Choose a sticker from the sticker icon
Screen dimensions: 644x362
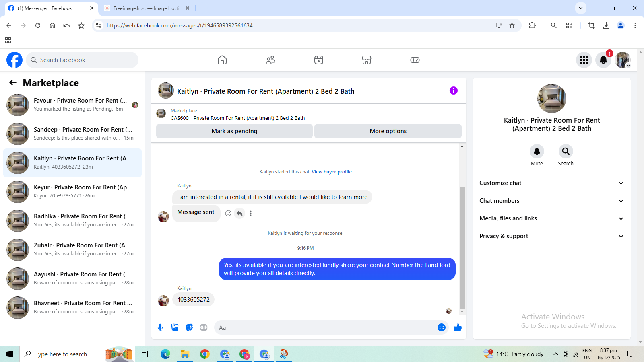(x=189, y=327)
